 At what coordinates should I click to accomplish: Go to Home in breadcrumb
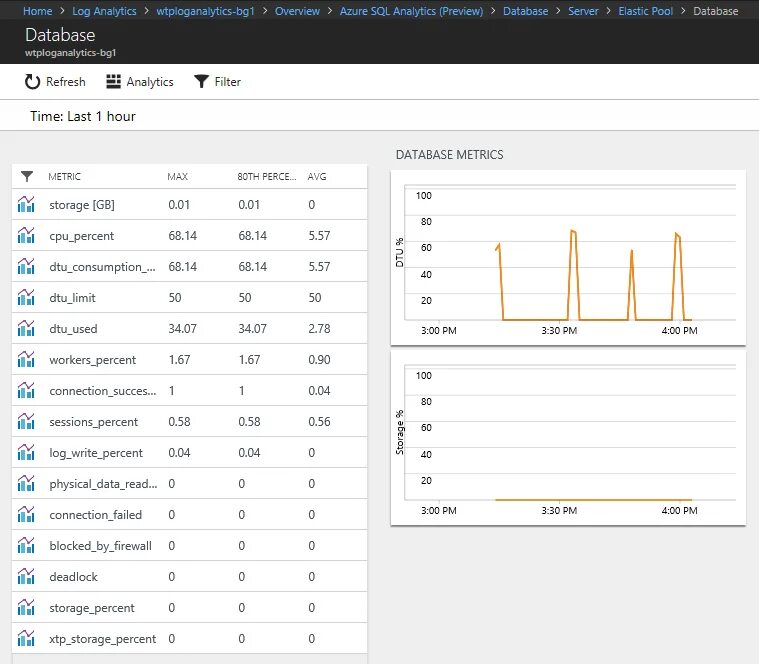pyautogui.click(x=38, y=11)
